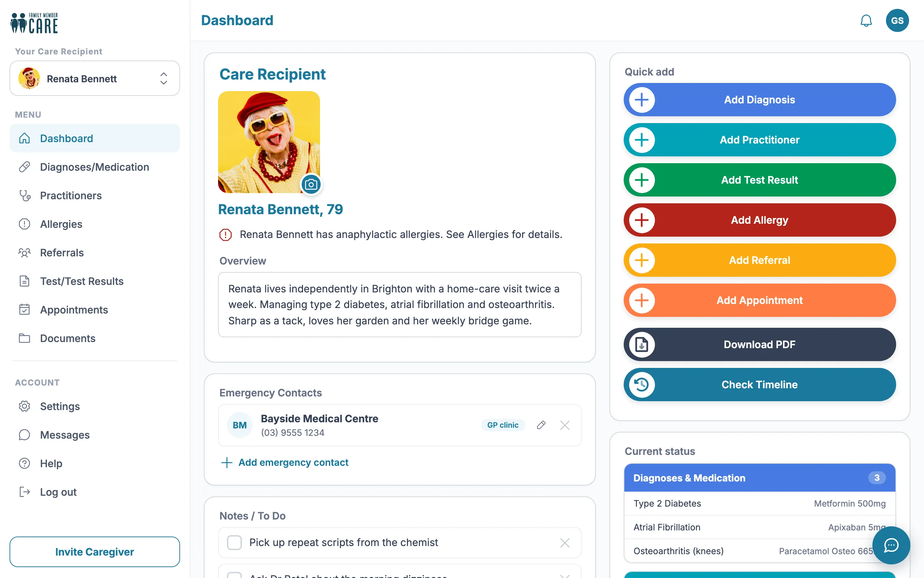Viewport: 924px width, 578px height.
Task: Select the Type 2 Diabetes status row
Action: click(760, 504)
